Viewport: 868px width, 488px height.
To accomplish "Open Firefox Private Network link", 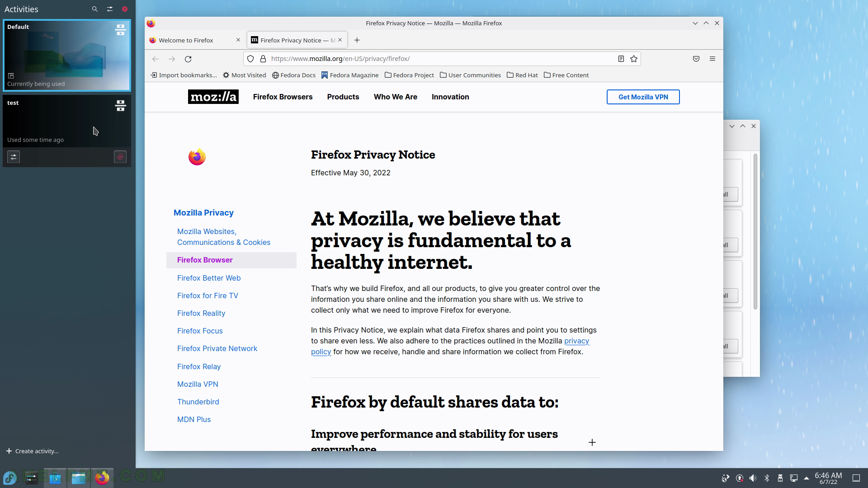I will pyautogui.click(x=217, y=348).
